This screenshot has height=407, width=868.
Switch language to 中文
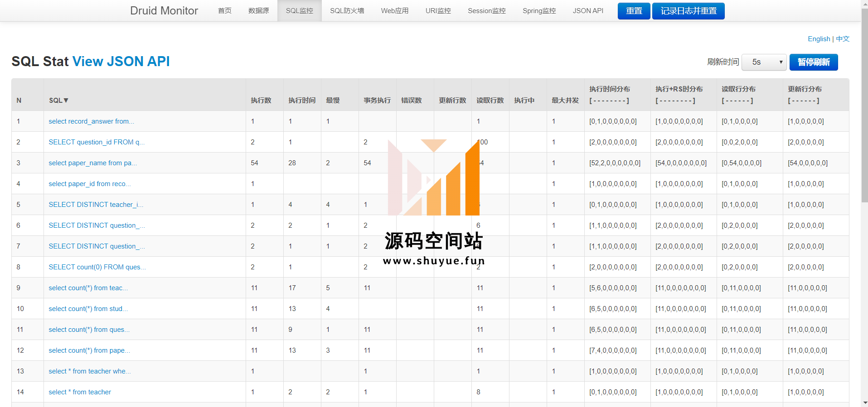(x=843, y=39)
